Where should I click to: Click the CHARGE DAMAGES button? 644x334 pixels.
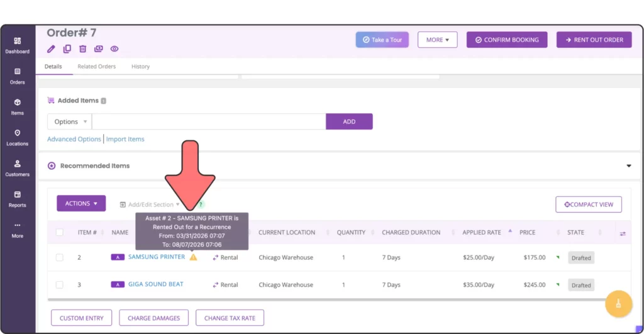point(153,318)
